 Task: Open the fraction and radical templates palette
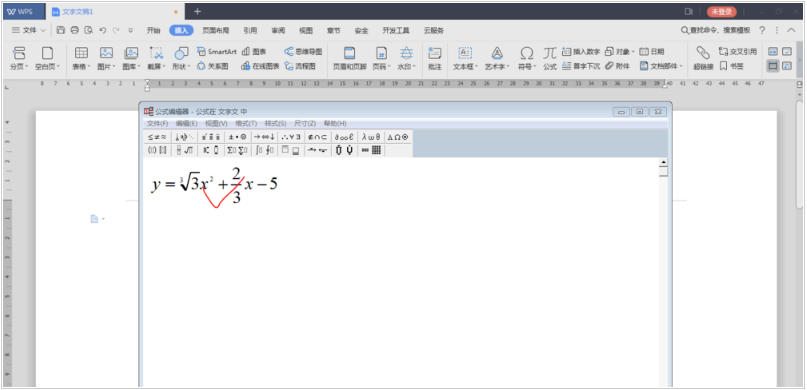185,150
